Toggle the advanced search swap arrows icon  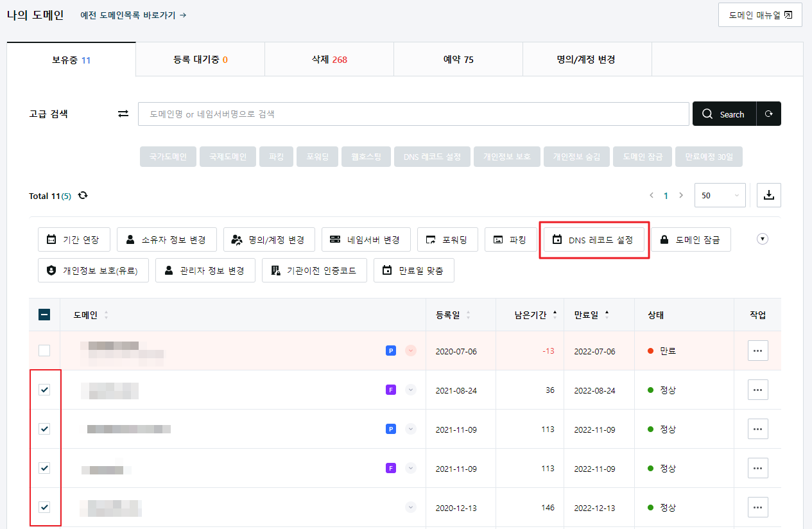123,114
